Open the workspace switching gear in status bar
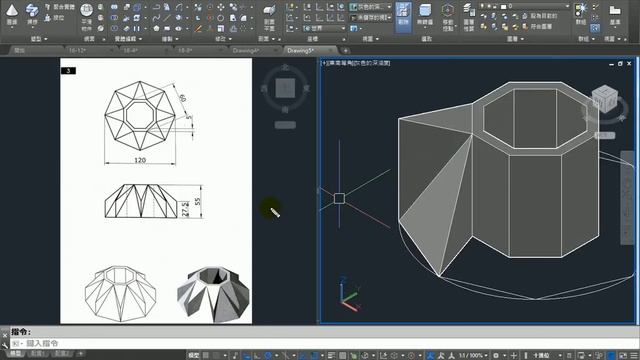 click(496, 356)
